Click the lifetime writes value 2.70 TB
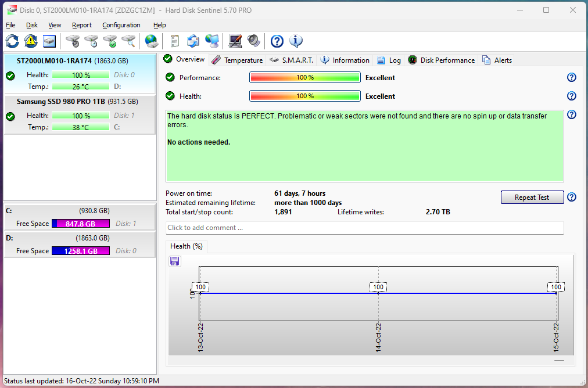Image resolution: width=588 pixels, height=388 pixels. click(438, 212)
